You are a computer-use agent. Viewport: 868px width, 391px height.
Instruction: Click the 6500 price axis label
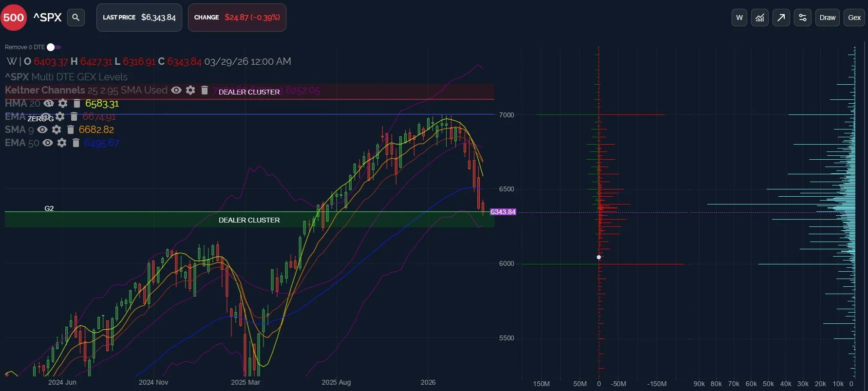[507, 189]
